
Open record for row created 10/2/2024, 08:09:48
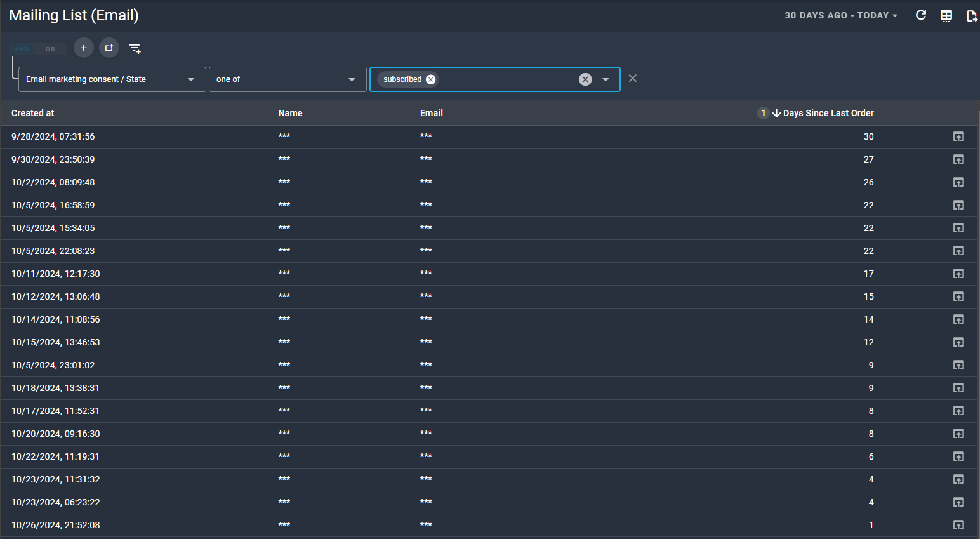[958, 182]
